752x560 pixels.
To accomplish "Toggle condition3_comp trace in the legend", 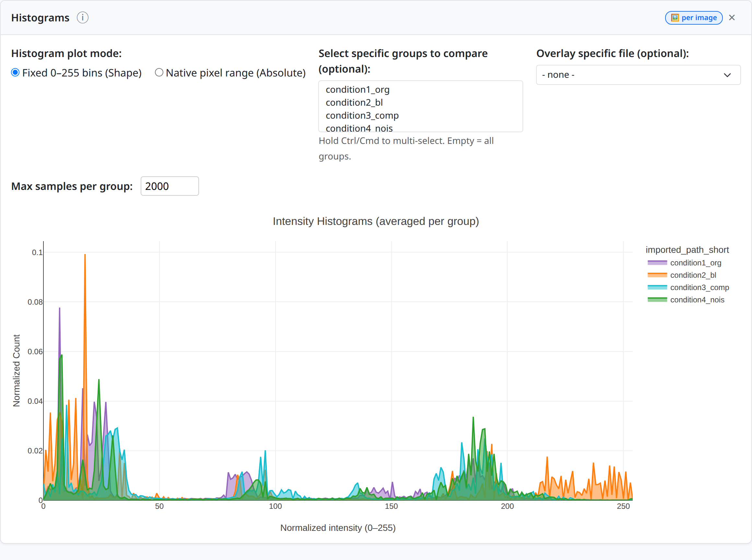I will coord(688,287).
